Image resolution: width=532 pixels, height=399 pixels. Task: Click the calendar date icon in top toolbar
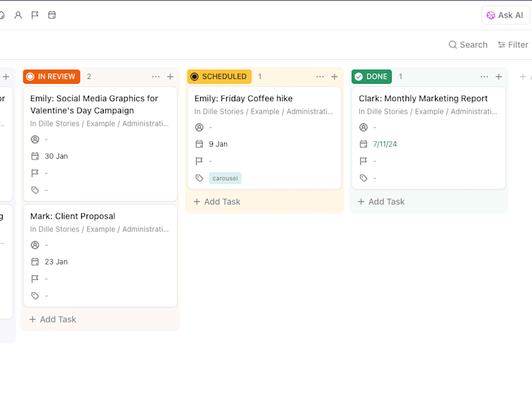pyautogui.click(x=52, y=15)
